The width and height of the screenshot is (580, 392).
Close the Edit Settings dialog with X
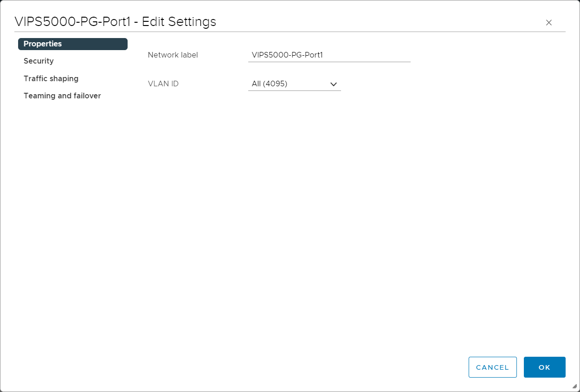pyautogui.click(x=549, y=23)
